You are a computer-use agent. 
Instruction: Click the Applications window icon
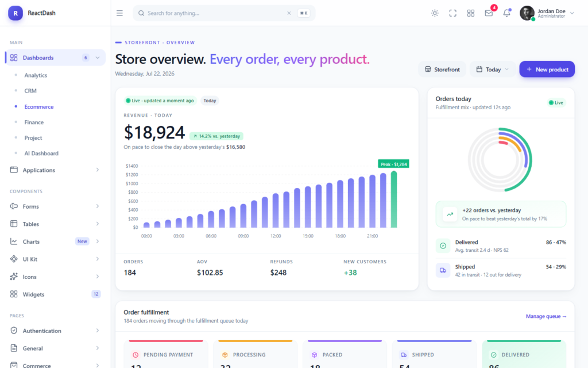pyautogui.click(x=14, y=170)
